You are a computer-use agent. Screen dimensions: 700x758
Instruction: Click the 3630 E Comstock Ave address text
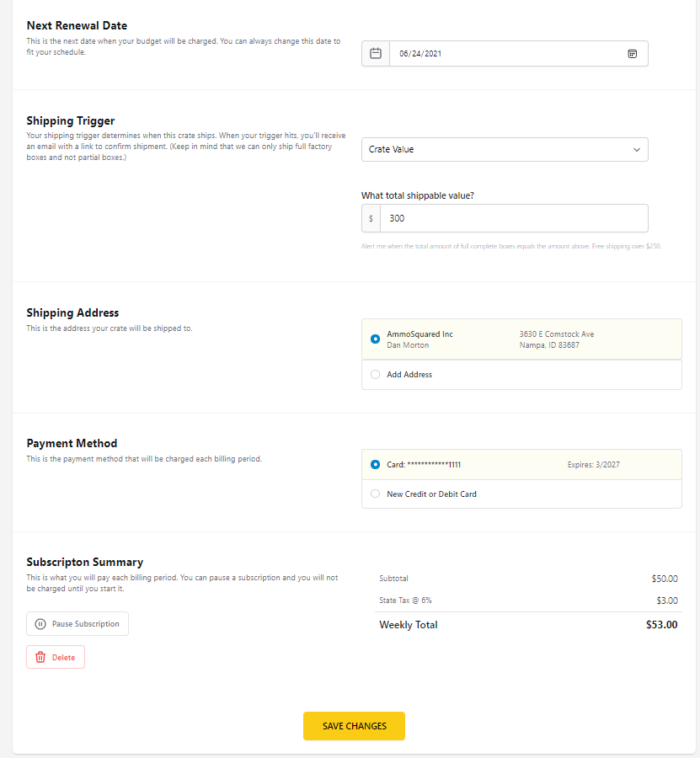(557, 334)
